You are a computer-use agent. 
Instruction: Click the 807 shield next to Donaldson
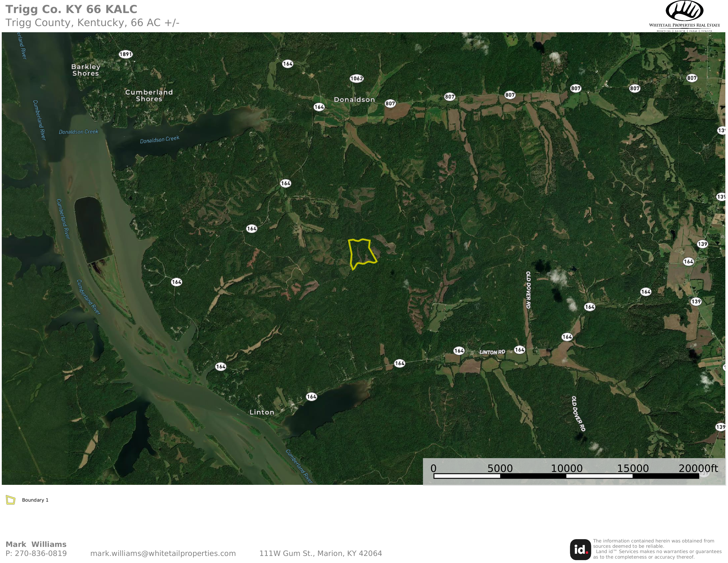[x=390, y=103]
